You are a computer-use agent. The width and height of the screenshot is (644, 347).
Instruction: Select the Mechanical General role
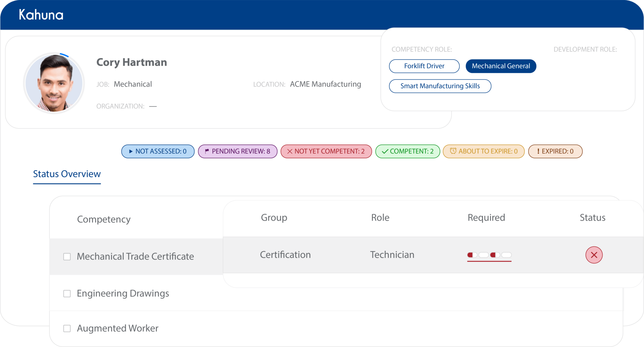coord(501,66)
